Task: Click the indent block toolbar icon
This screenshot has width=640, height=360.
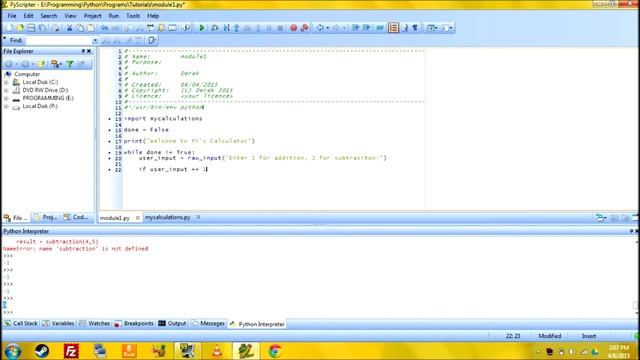Action: (x=356, y=28)
